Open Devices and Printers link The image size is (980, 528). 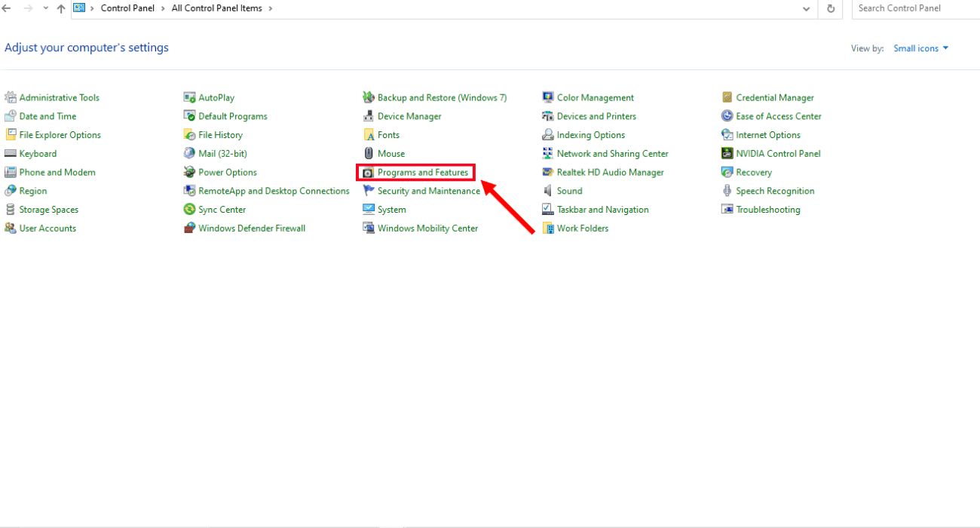596,116
